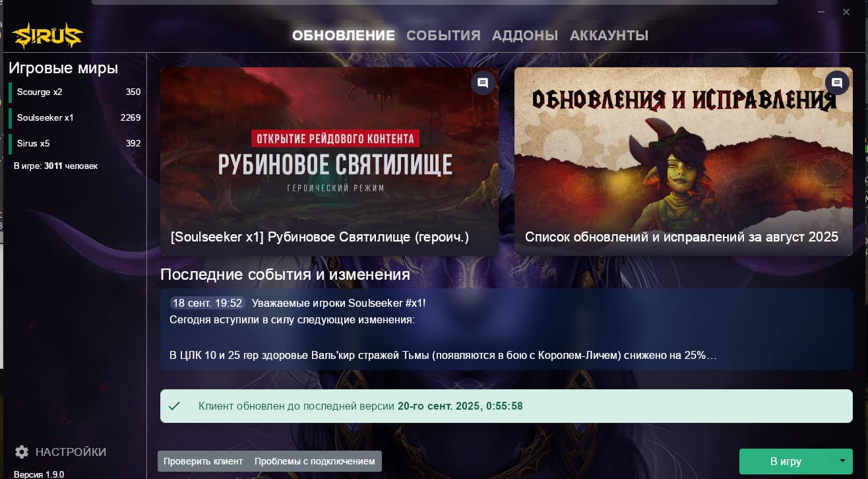The width and height of the screenshot is (868, 479).
Task: Open comments on Обновления и исправления card
Action: click(x=836, y=83)
